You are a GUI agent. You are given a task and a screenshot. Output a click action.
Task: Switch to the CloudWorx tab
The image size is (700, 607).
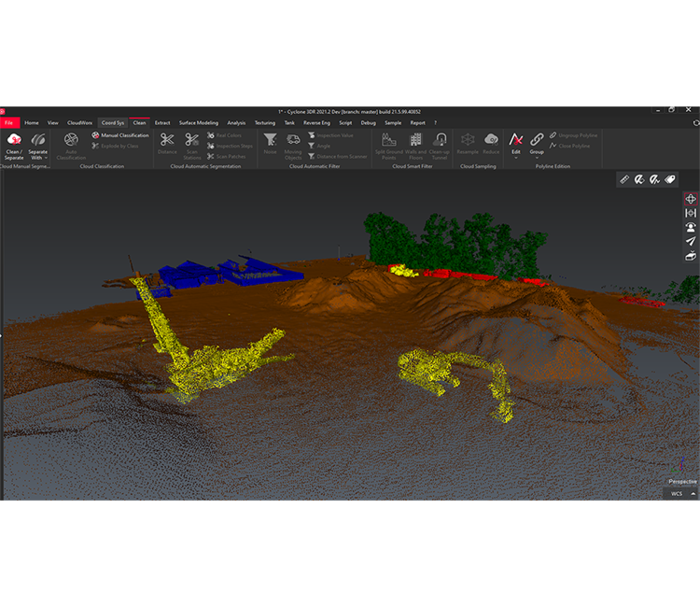(79, 123)
